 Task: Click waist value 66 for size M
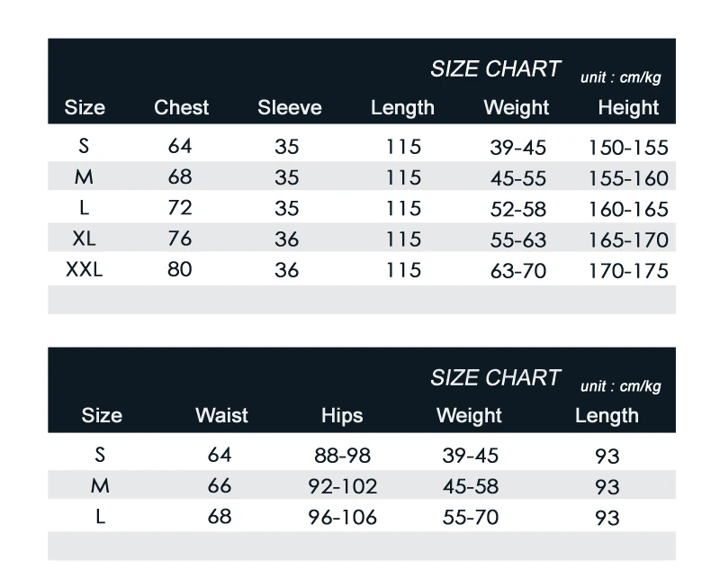coord(220,486)
